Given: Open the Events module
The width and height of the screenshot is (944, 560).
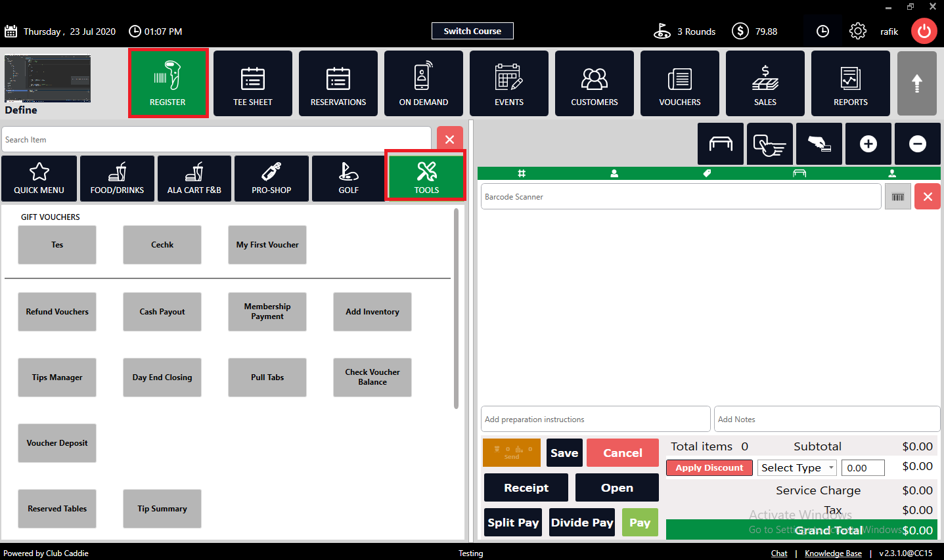Looking at the screenshot, I should click(x=509, y=83).
